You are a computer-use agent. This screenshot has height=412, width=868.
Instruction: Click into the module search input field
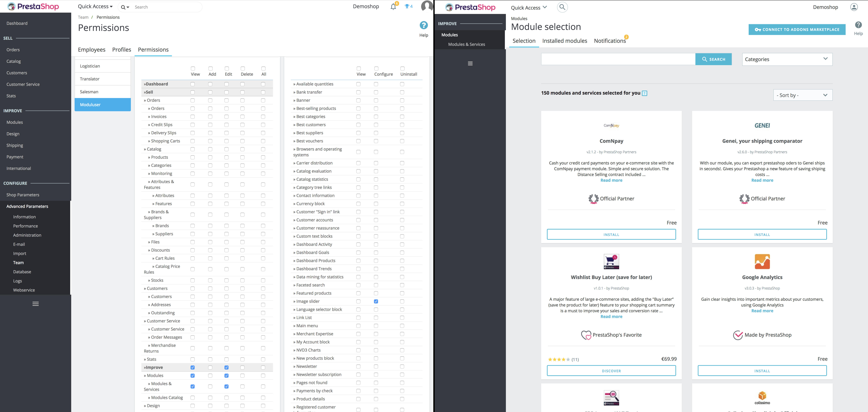pyautogui.click(x=618, y=59)
